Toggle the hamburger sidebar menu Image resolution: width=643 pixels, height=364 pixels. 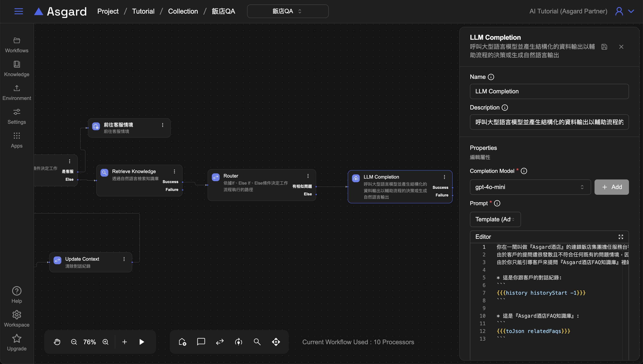pyautogui.click(x=19, y=11)
